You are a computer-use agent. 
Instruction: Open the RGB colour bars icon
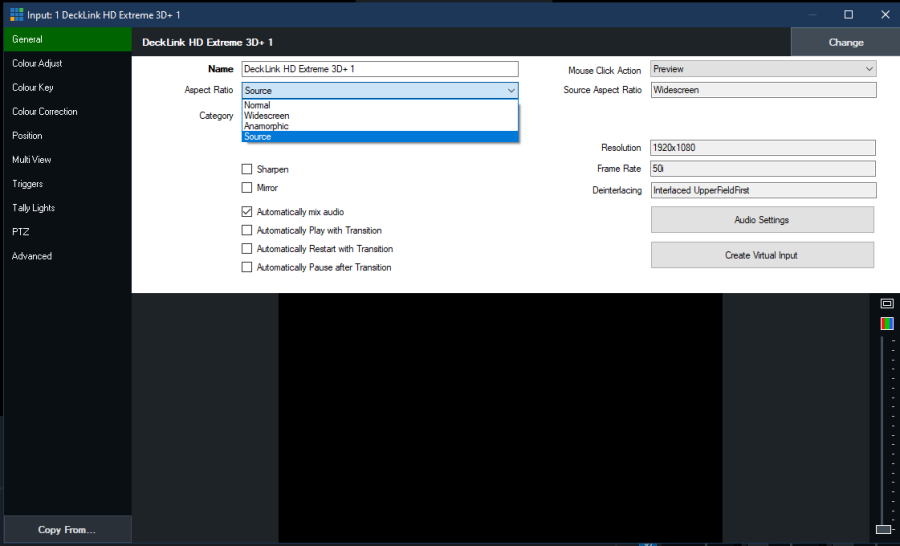(886, 323)
